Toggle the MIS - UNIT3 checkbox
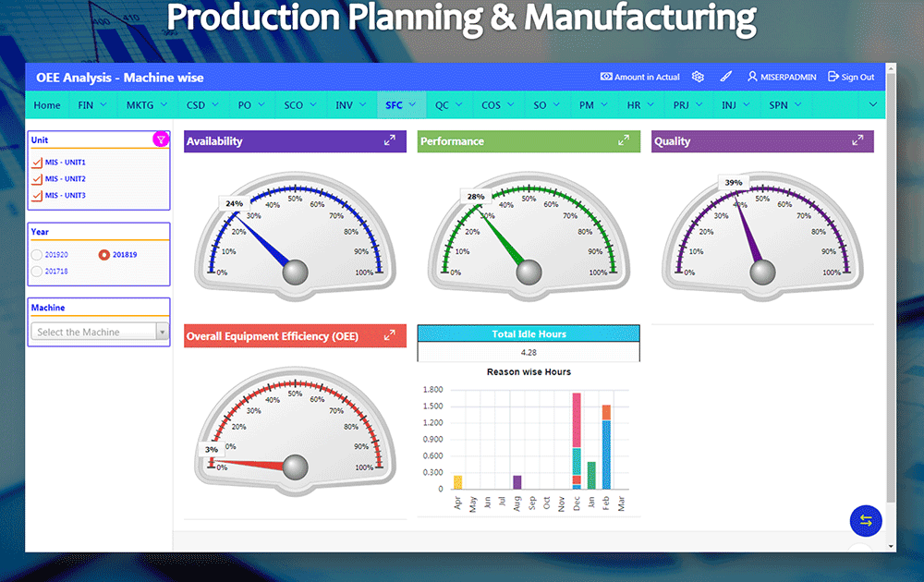This screenshot has width=924, height=582. point(37,196)
